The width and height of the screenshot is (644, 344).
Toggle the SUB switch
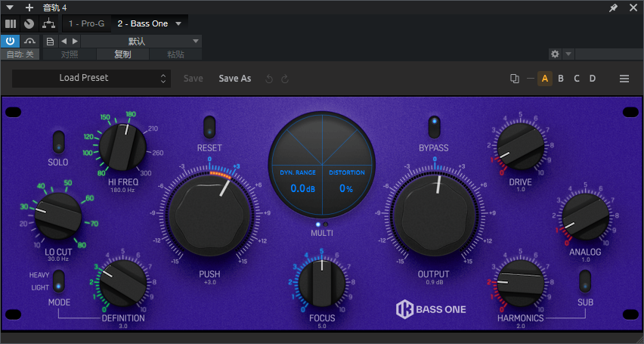[x=585, y=281]
